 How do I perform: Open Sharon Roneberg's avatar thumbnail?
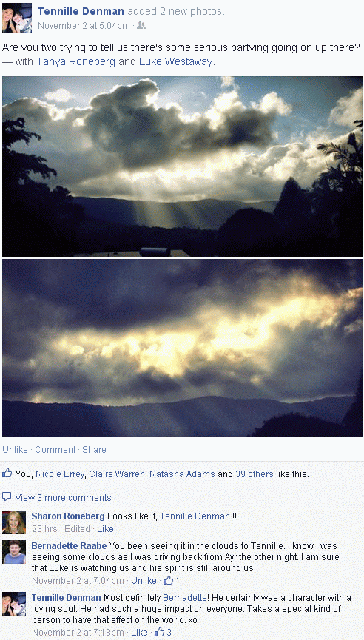pos(14,522)
